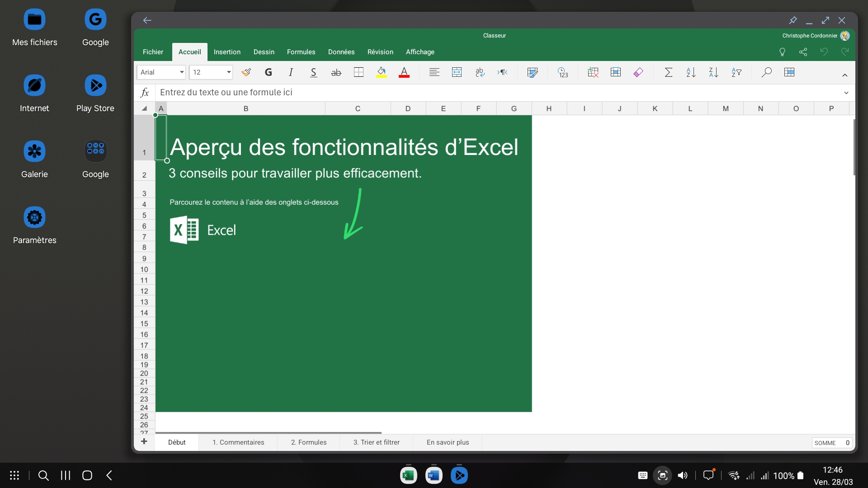Open the cell borders tool
Image resolution: width=868 pixels, height=488 pixels.
click(x=359, y=72)
